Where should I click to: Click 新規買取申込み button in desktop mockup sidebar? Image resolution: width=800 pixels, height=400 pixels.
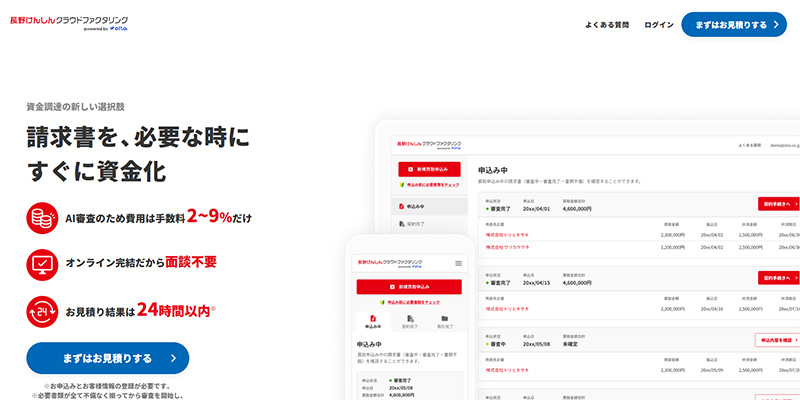click(x=429, y=169)
